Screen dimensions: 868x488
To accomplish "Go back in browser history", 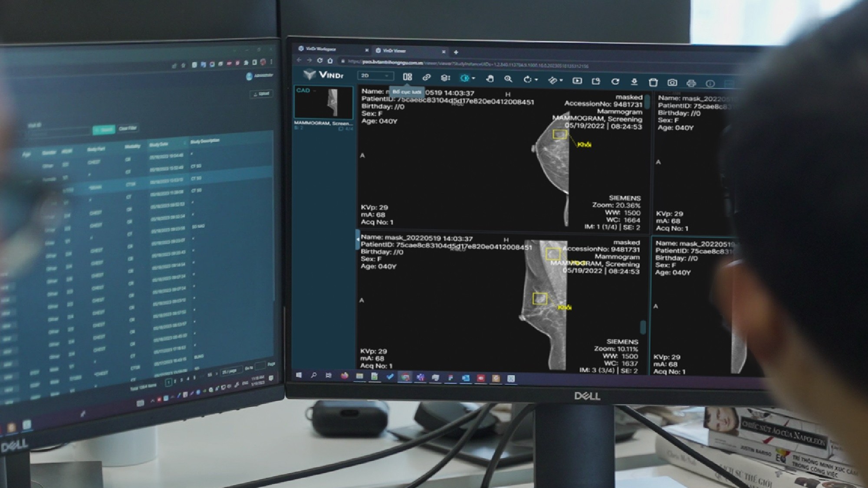I will 299,60.
